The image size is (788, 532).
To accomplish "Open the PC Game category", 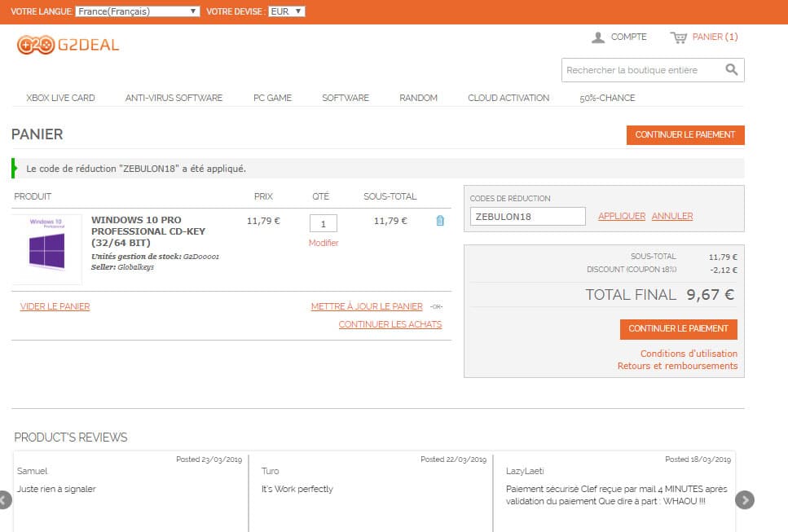I will click(272, 98).
